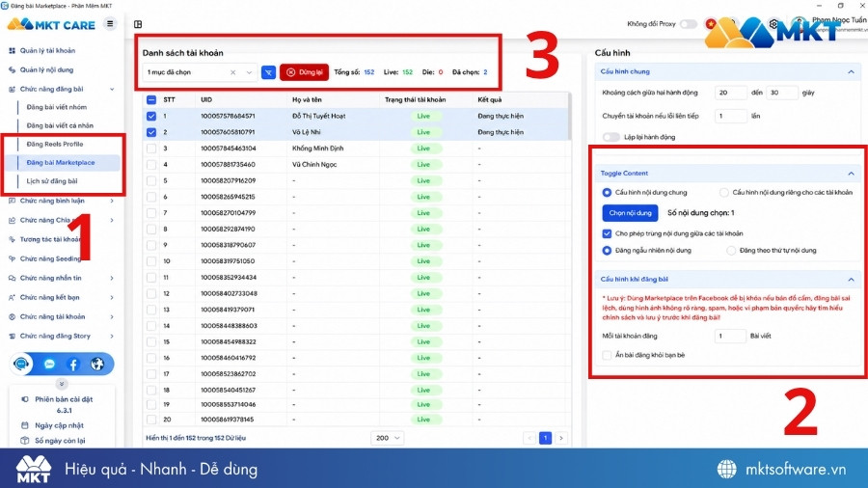
Task: Toggle the Không đổi Proxy switch
Action: pyautogui.click(x=688, y=24)
